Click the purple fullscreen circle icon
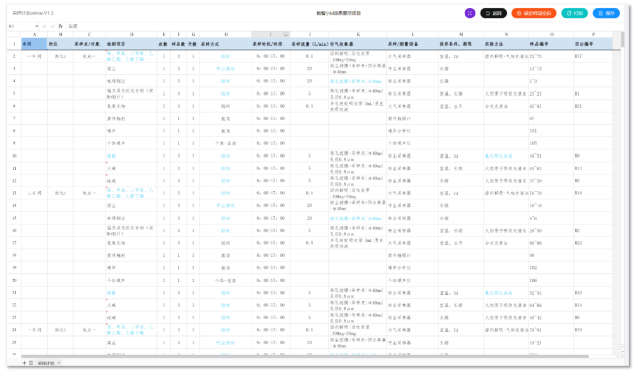634x372 pixels. pyautogui.click(x=469, y=13)
